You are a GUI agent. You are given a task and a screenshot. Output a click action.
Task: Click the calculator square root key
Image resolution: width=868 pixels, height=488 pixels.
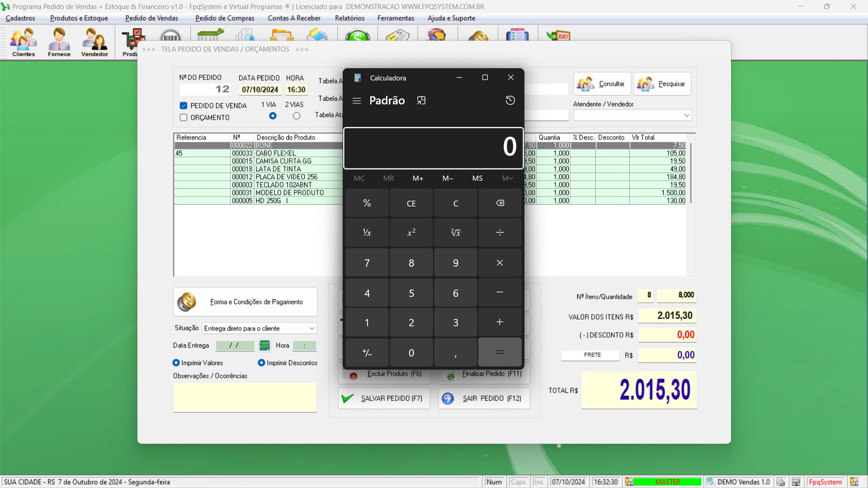(455, 232)
